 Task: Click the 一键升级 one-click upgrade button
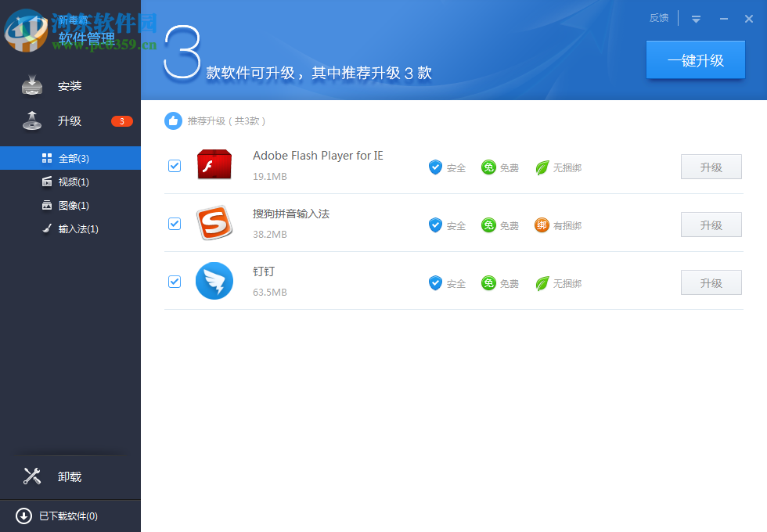695,59
